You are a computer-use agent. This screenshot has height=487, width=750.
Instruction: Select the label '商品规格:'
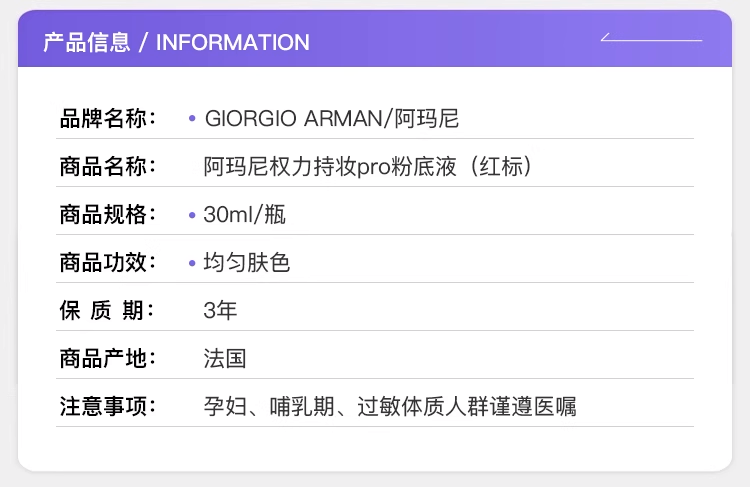108,214
